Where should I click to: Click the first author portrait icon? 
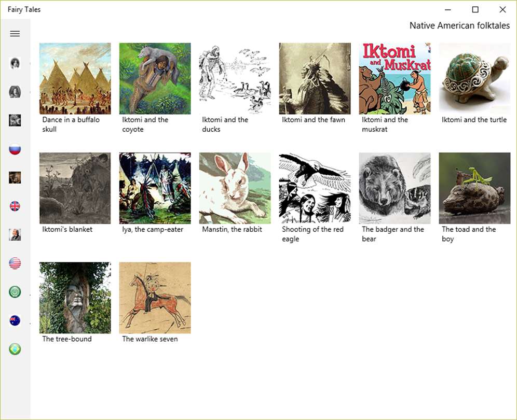point(15,63)
